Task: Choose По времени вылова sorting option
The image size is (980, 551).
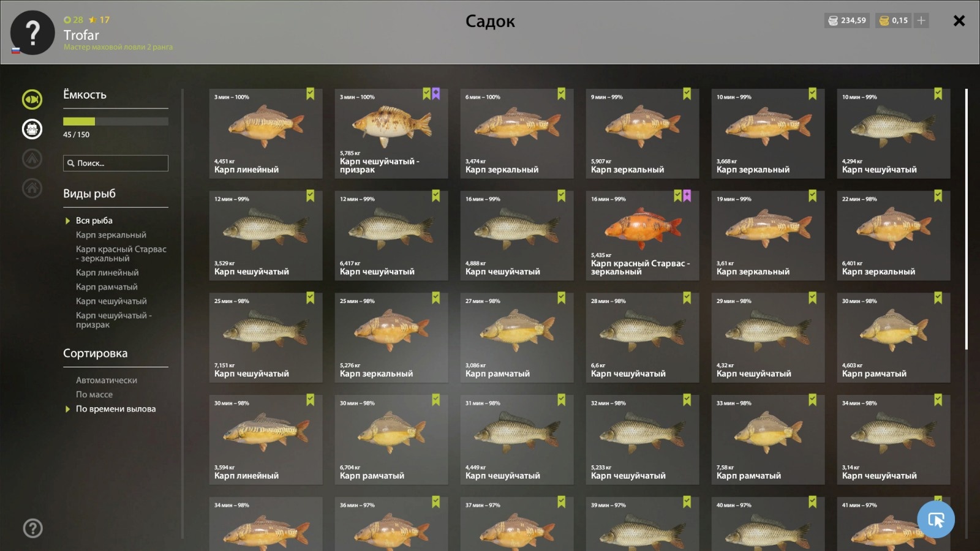Action: (x=116, y=409)
